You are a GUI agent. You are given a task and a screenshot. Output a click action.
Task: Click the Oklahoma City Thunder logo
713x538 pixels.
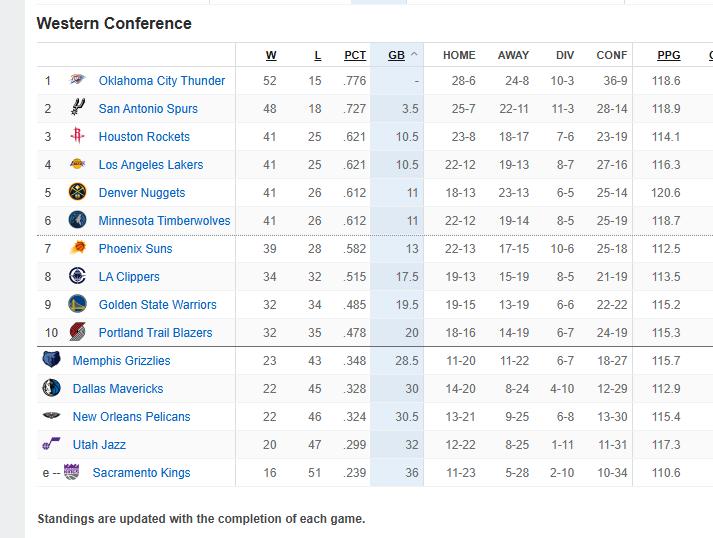click(x=78, y=81)
